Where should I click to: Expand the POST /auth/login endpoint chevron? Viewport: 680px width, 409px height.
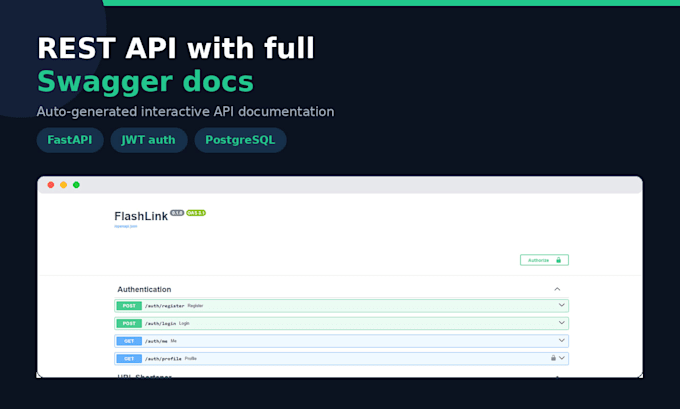click(562, 323)
